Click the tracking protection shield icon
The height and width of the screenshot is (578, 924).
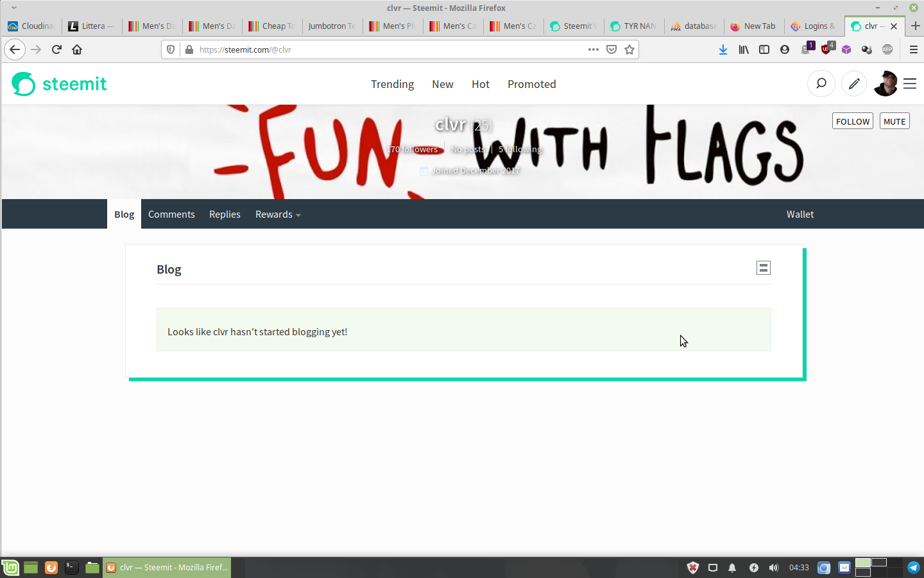(x=171, y=49)
